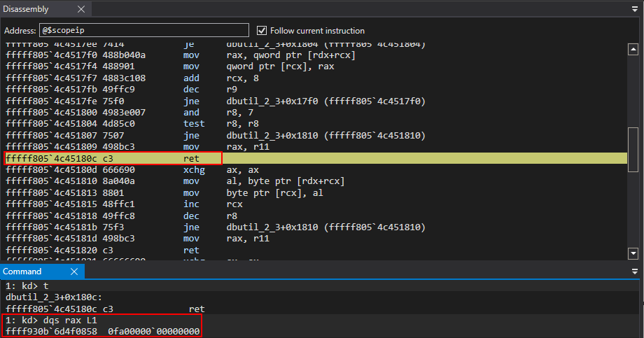Click the dqs rax L1 command line
The image size is (644, 338).
pyautogui.click(x=70, y=320)
